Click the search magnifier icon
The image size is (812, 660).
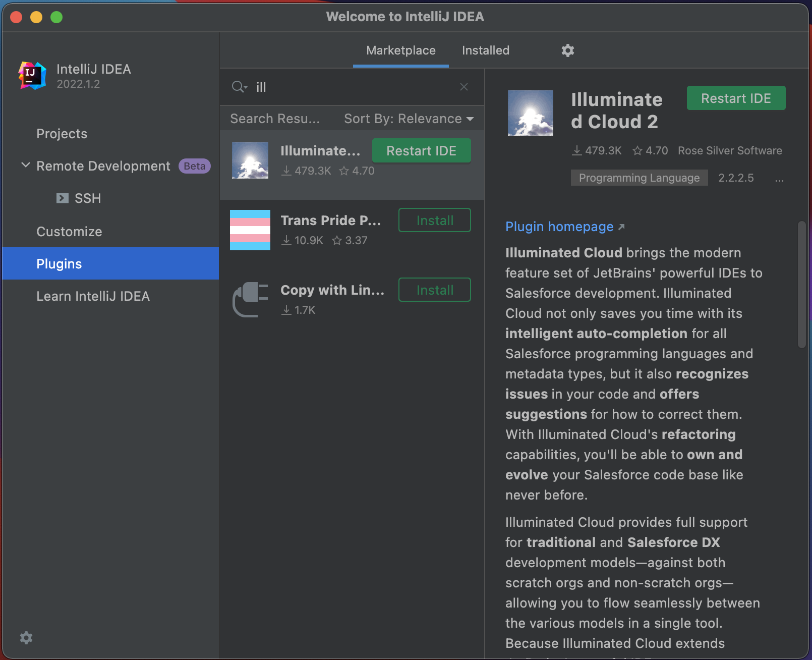coord(239,87)
